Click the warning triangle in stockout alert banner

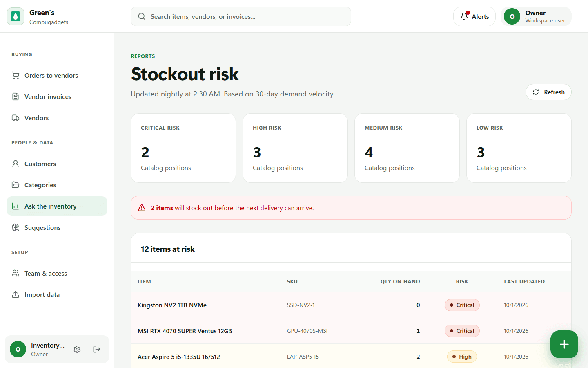[142, 208]
